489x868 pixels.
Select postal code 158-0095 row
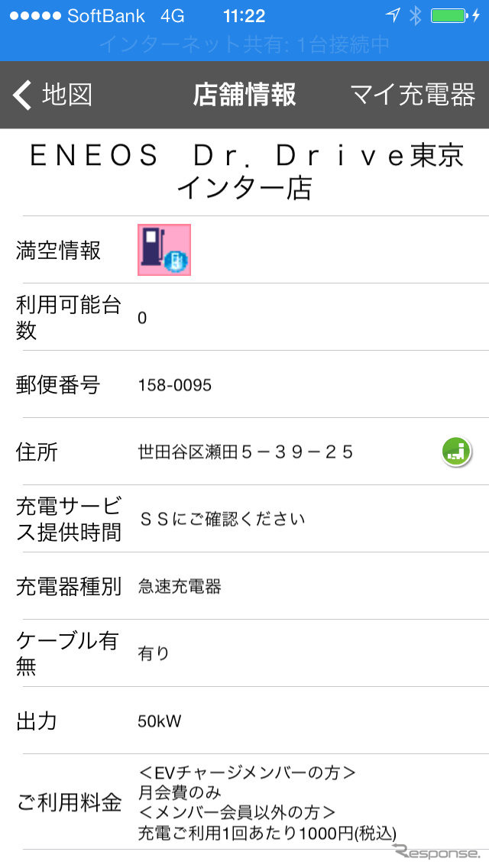(x=244, y=384)
